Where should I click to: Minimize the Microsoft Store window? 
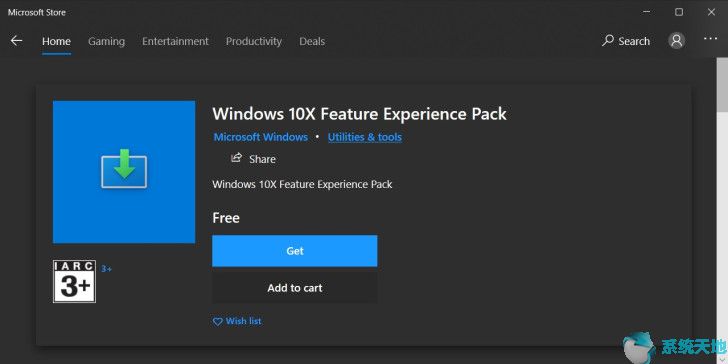[x=647, y=12]
